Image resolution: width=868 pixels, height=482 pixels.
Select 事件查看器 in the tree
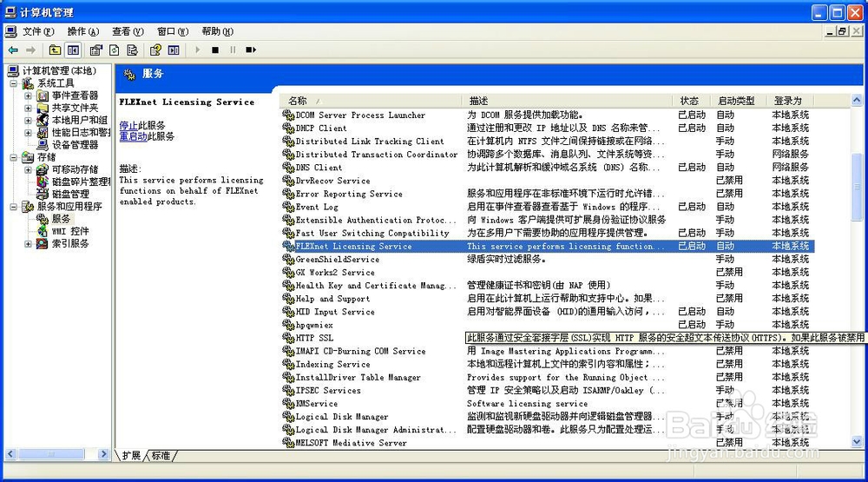pyautogui.click(x=76, y=96)
